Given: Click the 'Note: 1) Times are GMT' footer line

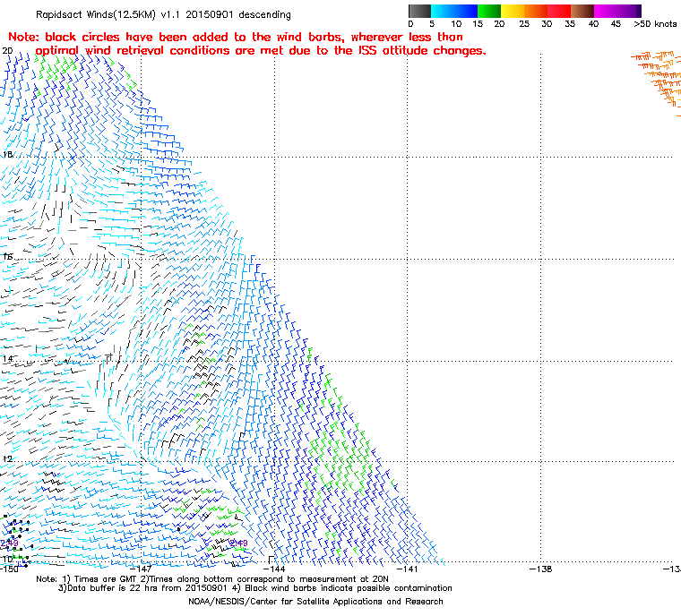Looking at the screenshot, I should (x=212, y=579).
